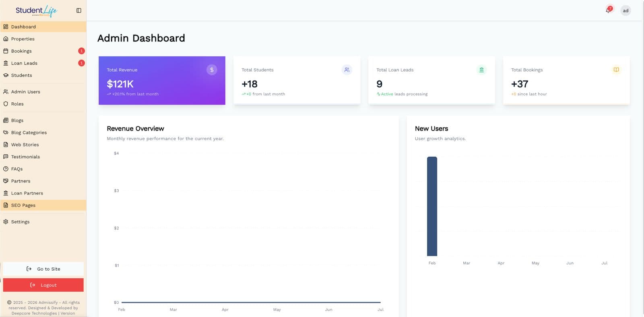Viewport: 644px width, 317px height.
Task: Click the book icon on Total Bookings card
Action: [x=616, y=70]
